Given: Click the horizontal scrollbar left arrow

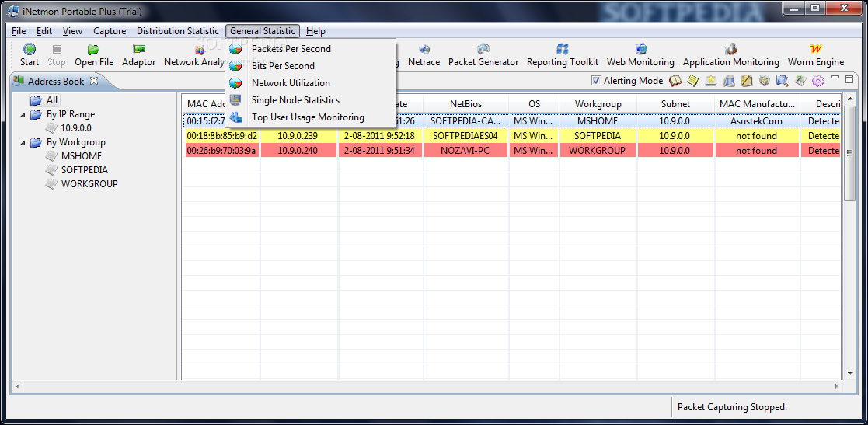Looking at the screenshot, I should [19, 385].
